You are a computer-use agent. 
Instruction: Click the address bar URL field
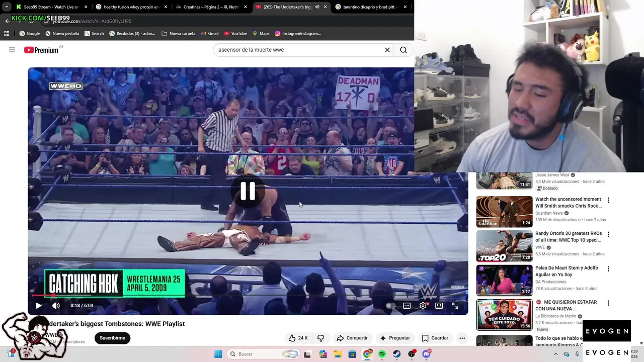226,21
